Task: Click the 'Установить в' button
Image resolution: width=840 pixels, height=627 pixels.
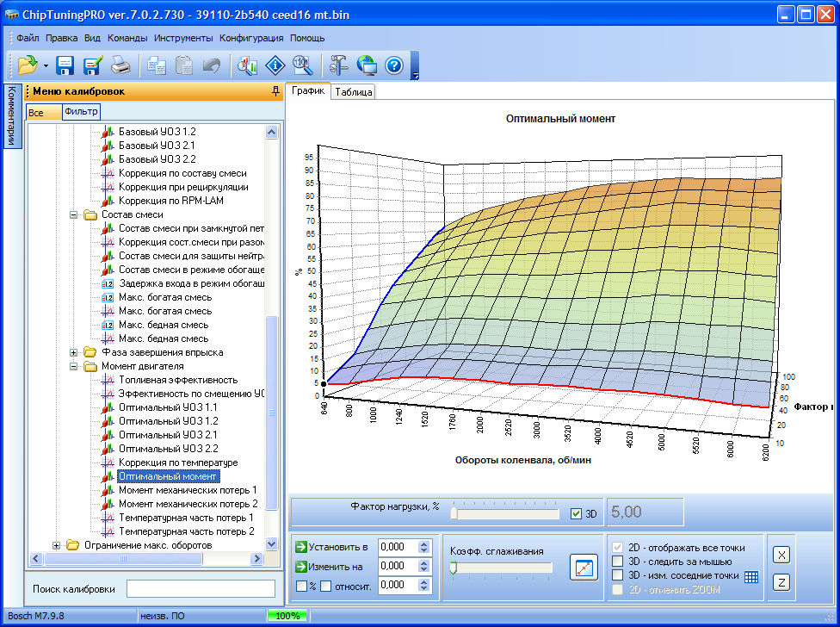Action: [x=332, y=547]
